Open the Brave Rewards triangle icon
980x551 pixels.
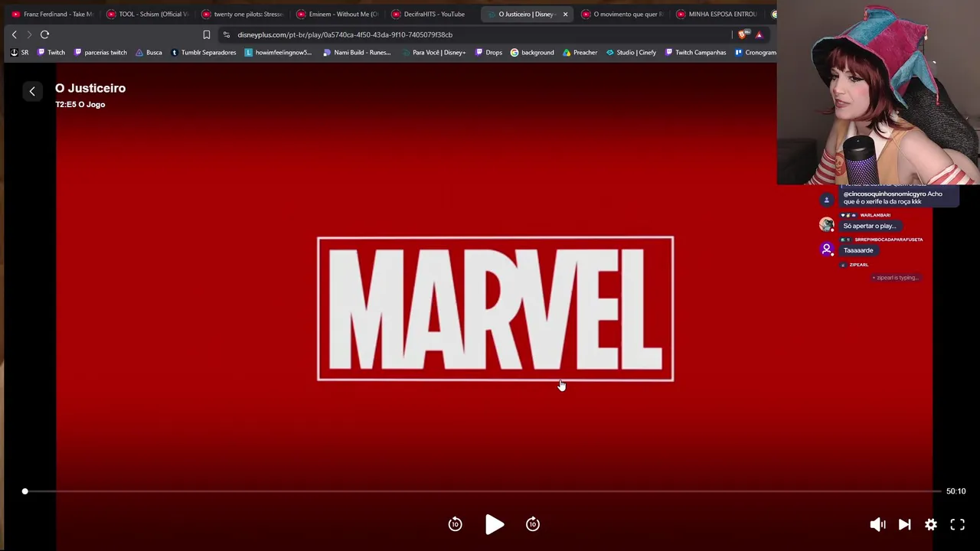click(759, 34)
